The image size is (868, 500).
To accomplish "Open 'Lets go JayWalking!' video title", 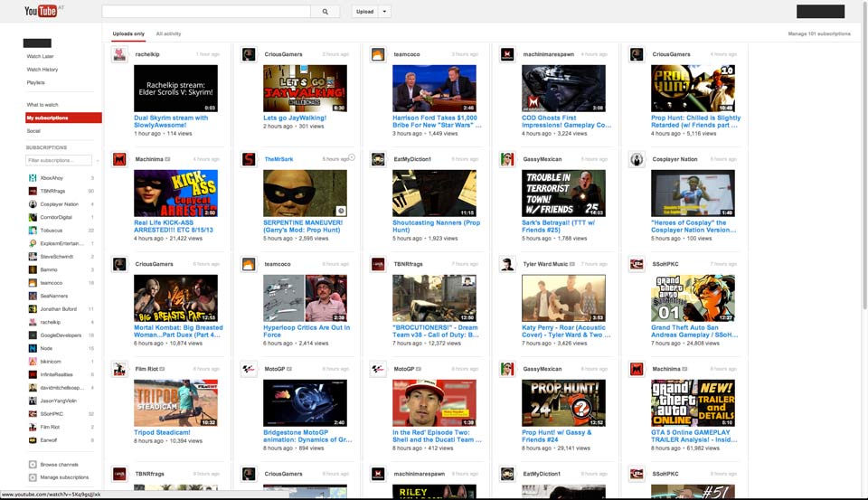I will (295, 118).
